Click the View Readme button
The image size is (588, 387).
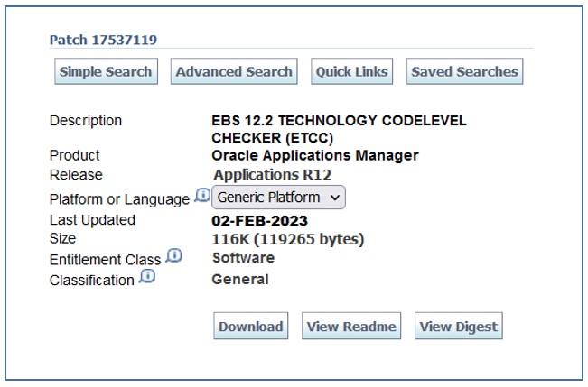pos(351,327)
